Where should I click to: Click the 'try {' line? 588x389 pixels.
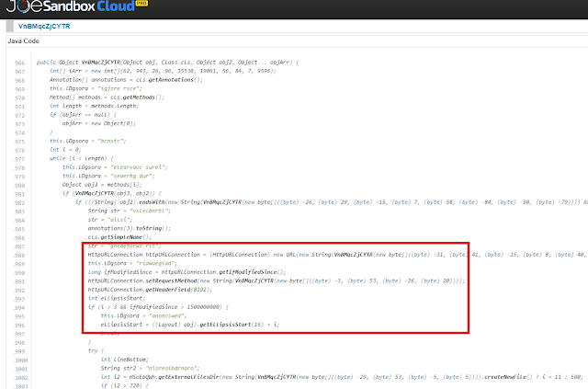(96, 350)
